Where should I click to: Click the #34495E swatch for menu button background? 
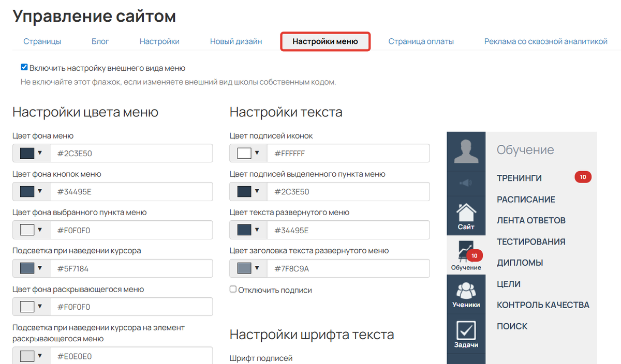(x=27, y=191)
